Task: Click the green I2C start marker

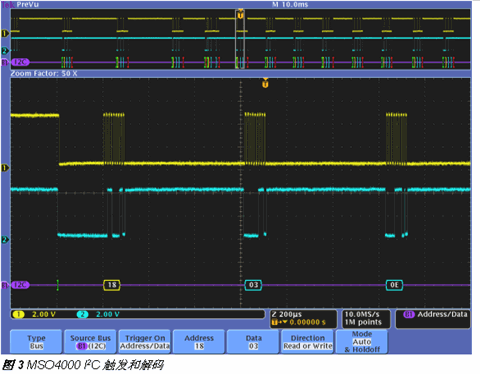Action: (58, 285)
